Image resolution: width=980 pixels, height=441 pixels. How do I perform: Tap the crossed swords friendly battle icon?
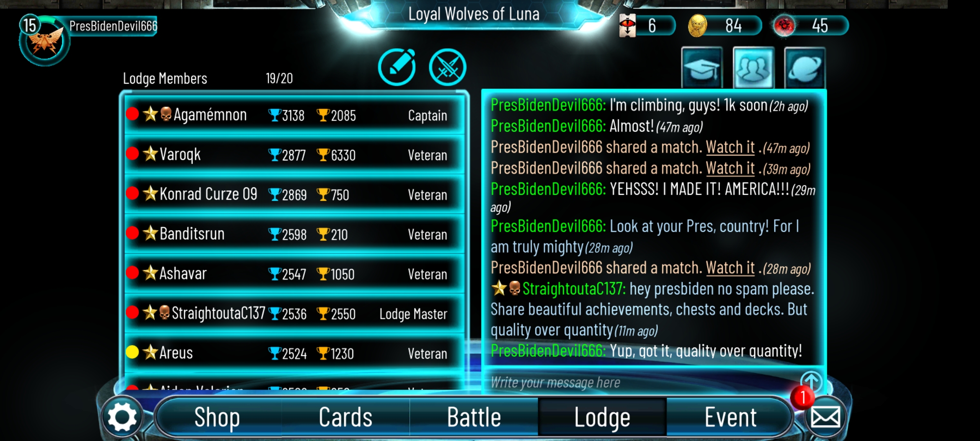(x=448, y=67)
